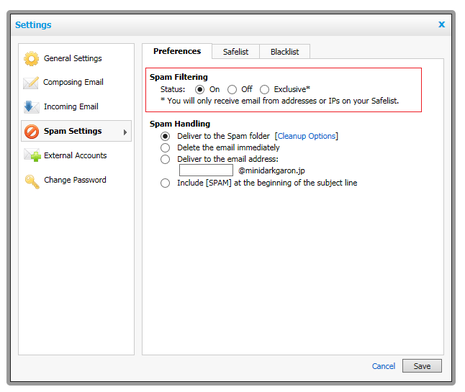Select the Exclusive spam filtering option

tap(264, 90)
